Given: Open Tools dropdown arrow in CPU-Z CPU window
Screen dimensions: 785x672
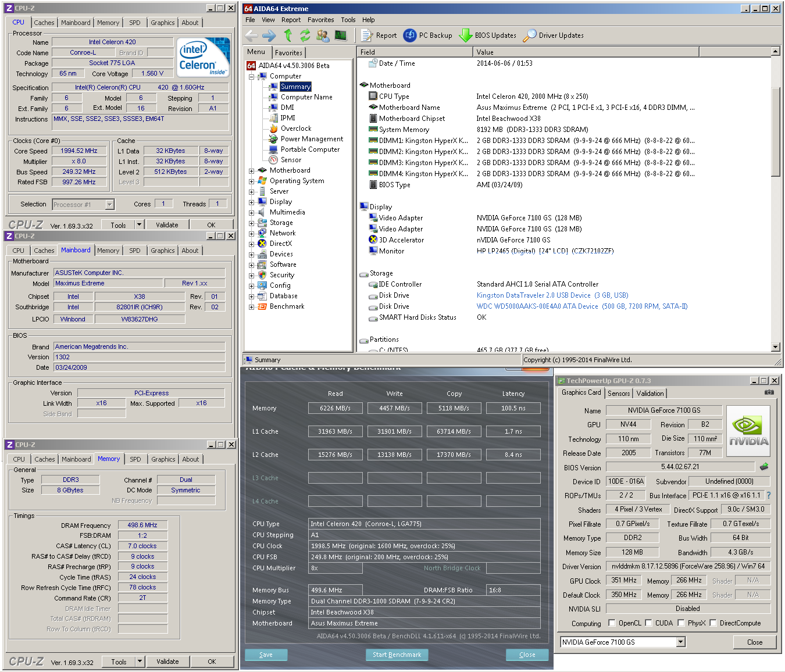Looking at the screenshot, I should 139,224.
